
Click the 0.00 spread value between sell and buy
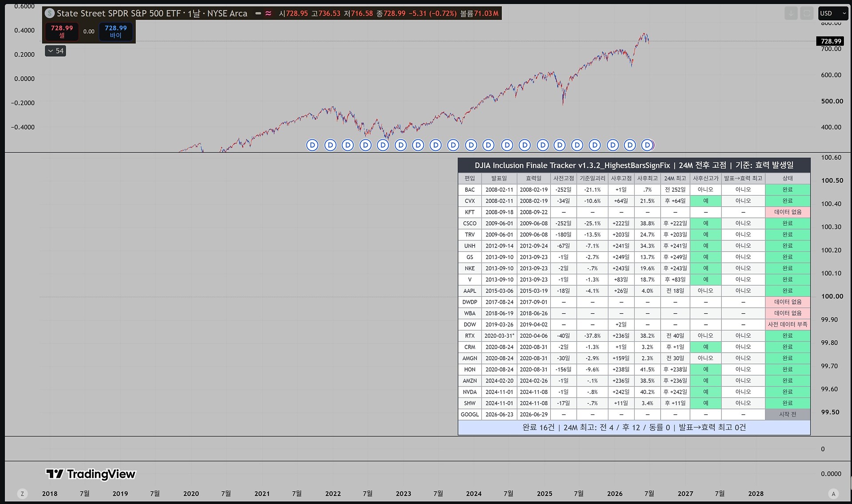point(89,31)
